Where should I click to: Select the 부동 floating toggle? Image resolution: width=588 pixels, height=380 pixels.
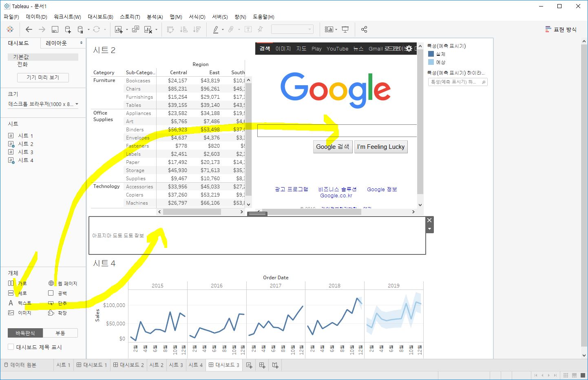click(60, 333)
